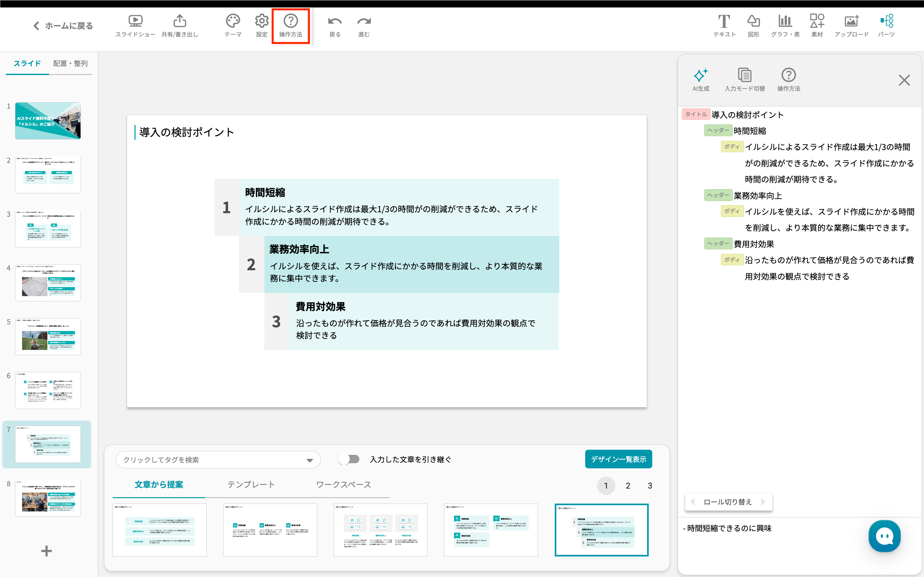This screenshot has width=924, height=577.
Task: Expand the tag search dropdown arrow
Action: [310, 460]
